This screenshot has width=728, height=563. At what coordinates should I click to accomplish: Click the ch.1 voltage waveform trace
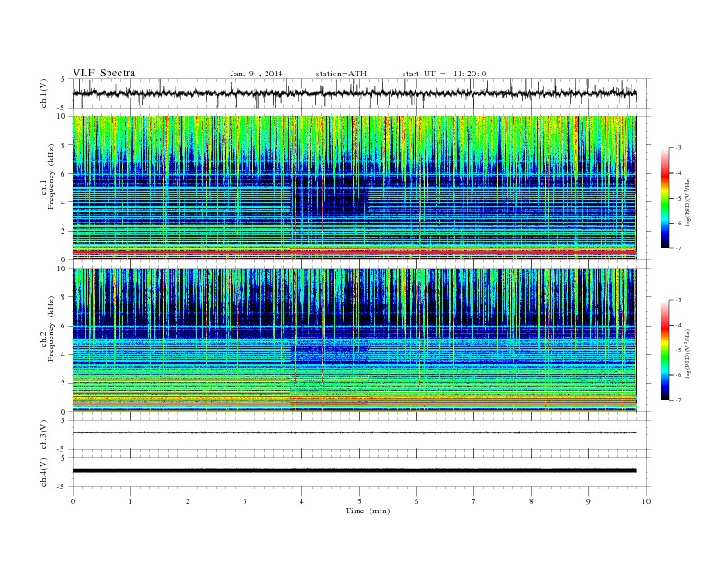coord(354,93)
